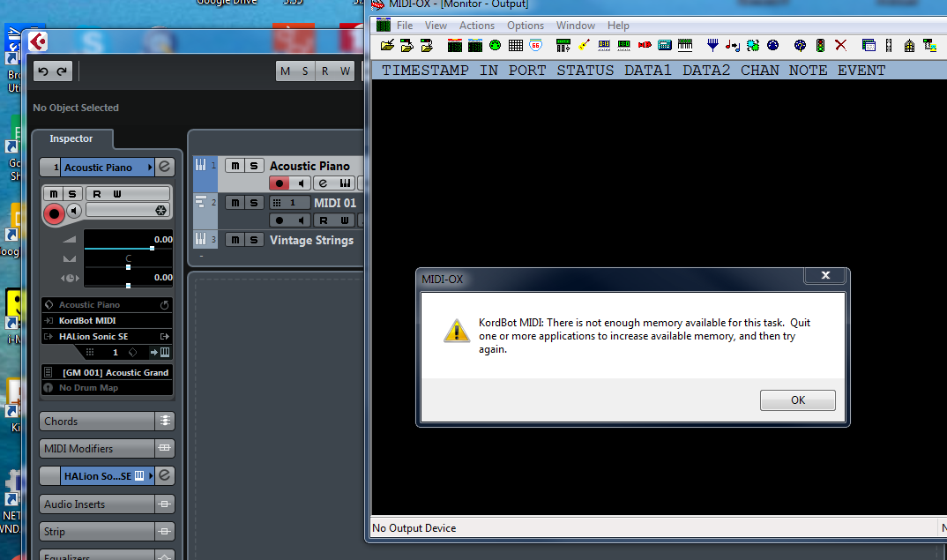Open Edit Channel Settings beside inspector Acoustic Piano

164,168
